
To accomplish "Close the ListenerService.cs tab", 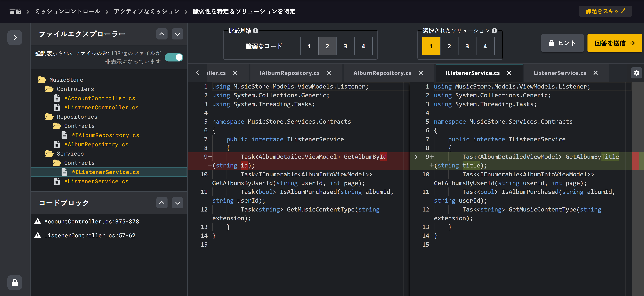I will (x=596, y=73).
